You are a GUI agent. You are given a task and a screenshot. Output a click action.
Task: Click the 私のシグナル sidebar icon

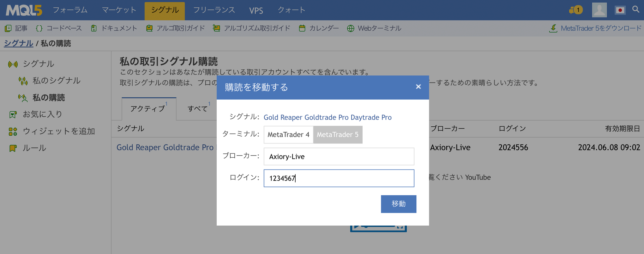click(23, 81)
